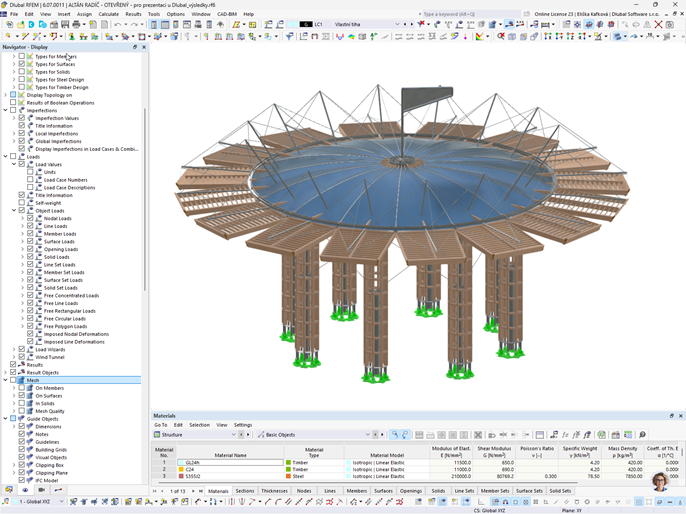Open the Navigator Display eye tab icon
This screenshot has width=686, height=514.
tap(25, 490)
